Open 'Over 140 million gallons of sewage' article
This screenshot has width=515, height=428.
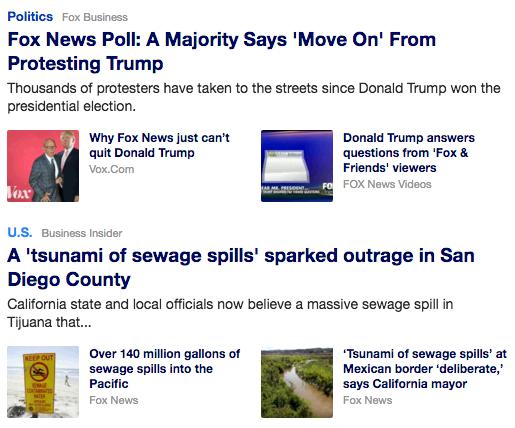pyautogui.click(x=165, y=369)
